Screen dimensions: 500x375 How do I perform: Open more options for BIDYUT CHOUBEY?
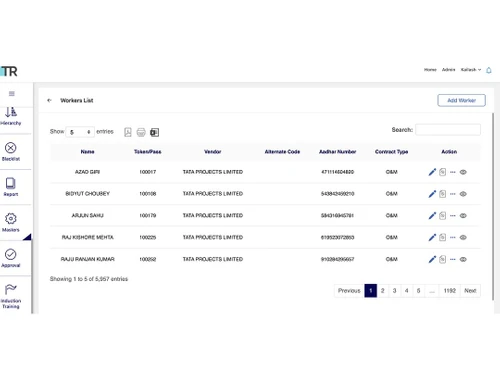[x=453, y=194]
